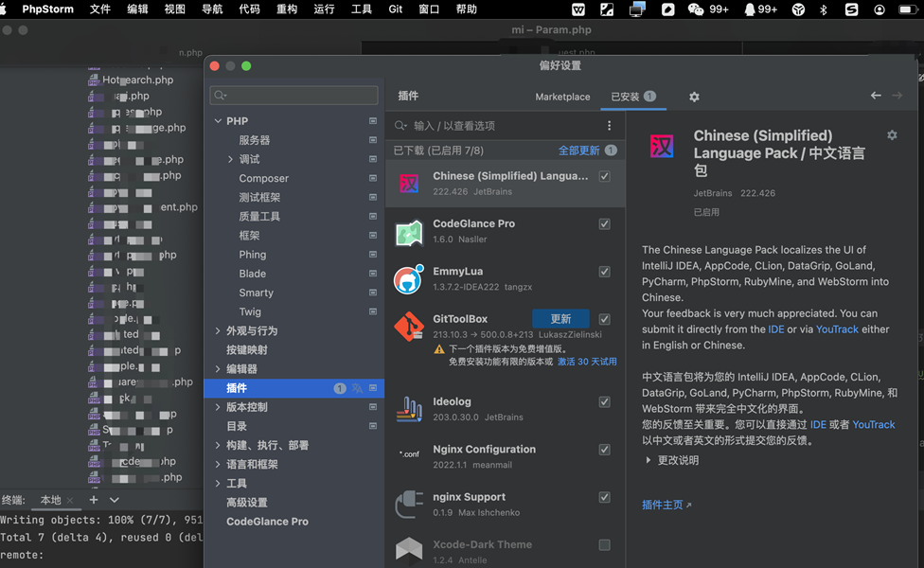Expand the 版本控制 settings node
The image size is (924, 568).
[x=218, y=407]
